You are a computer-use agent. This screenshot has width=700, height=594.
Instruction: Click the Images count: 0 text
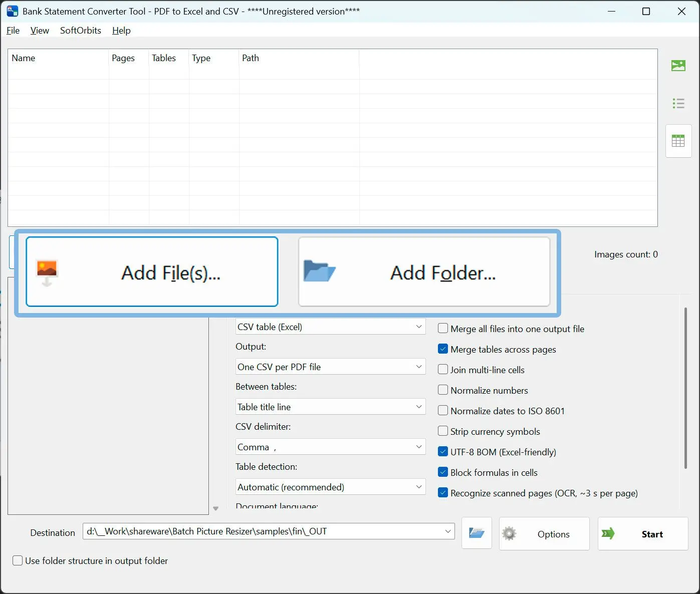tap(626, 254)
